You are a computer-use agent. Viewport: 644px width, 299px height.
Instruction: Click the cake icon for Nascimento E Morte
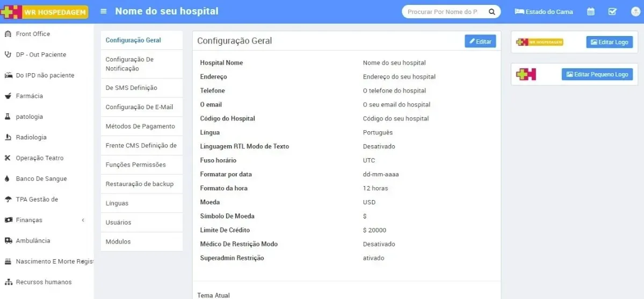8,261
